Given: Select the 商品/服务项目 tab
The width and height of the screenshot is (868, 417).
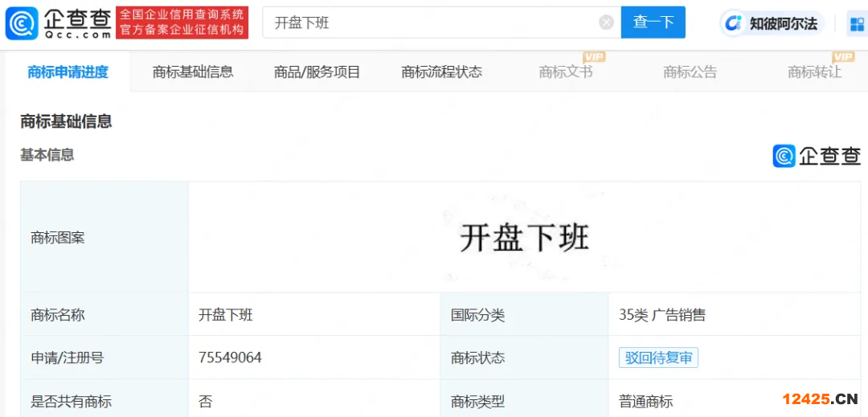Looking at the screenshot, I should (x=317, y=72).
